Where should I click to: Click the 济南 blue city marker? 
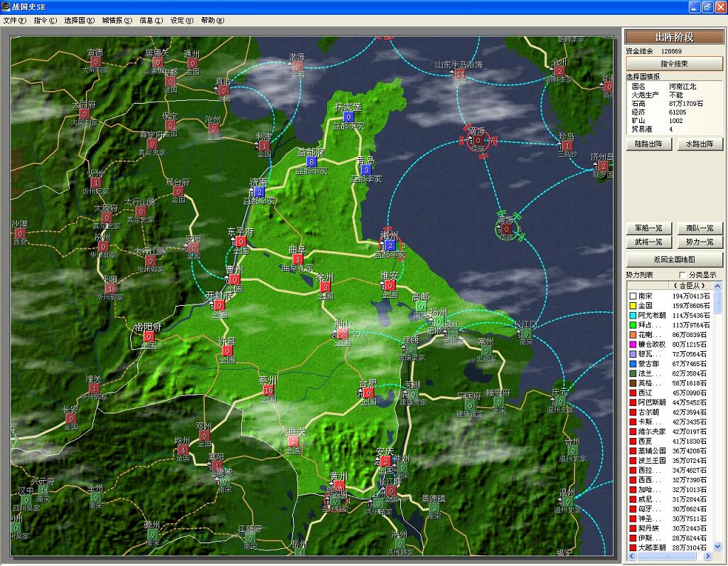tap(259, 192)
